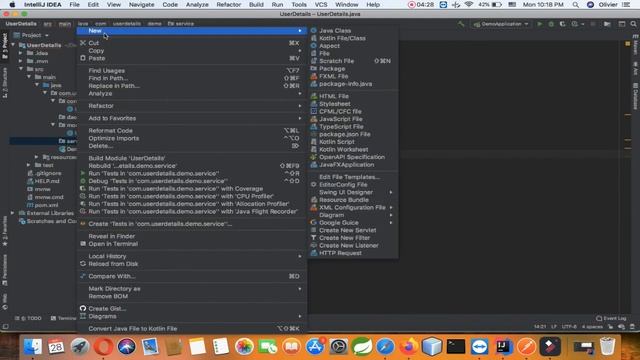
Task: Choose HTTP Request in New submenu
Action: [x=353, y=253]
